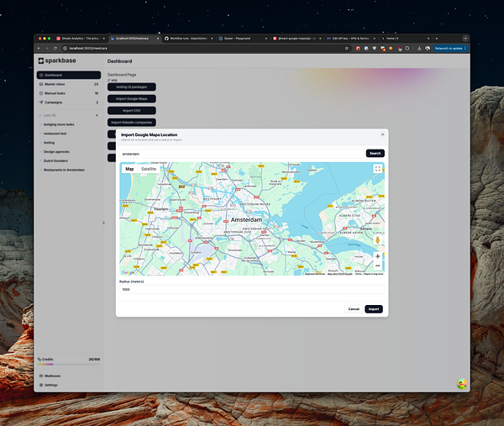The image size is (504, 426).
Task: Select the Map view type
Action: pyautogui.click(x=129, y=169)
